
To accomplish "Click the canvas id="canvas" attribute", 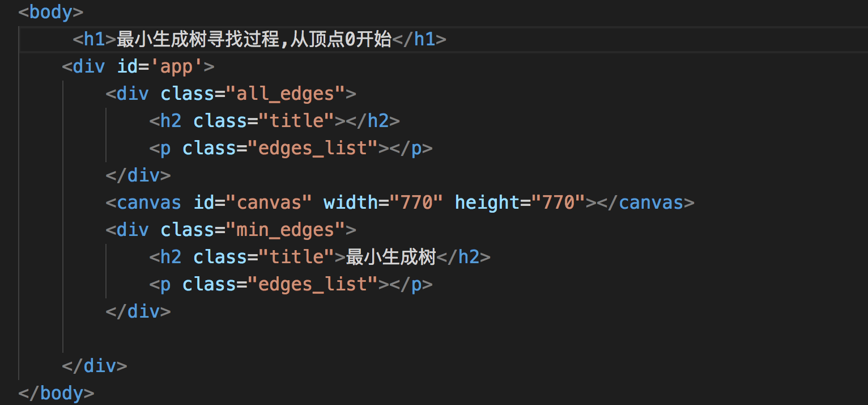I will click(x=253, y=202).
